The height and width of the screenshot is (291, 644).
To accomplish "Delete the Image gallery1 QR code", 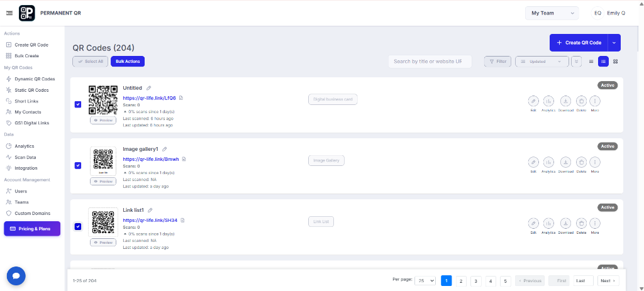I will tap(581, 162).
